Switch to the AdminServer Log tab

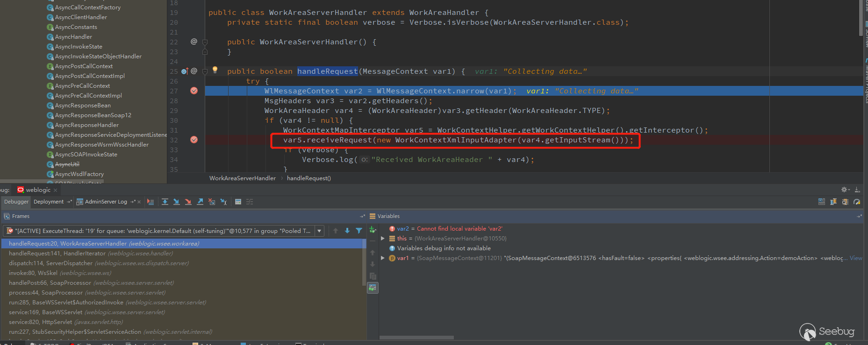(x=106, y=202)
